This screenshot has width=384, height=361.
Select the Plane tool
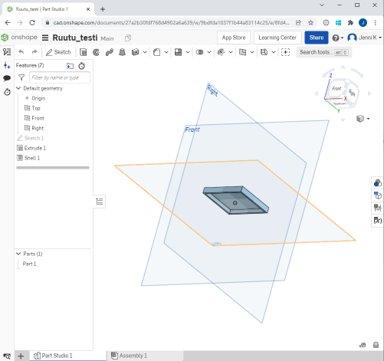[243, 52]
